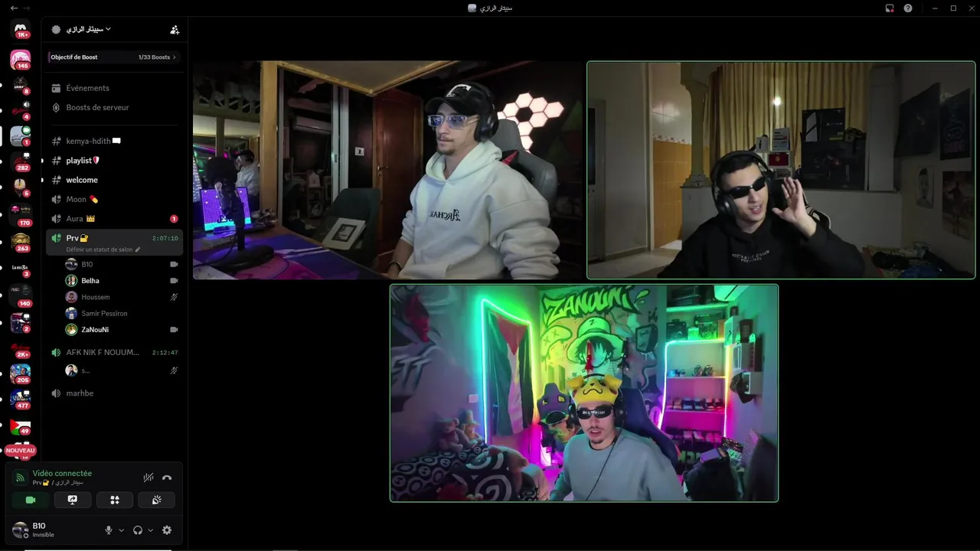The image size is (980, 551).
Task: Toggle the camera button off
Action: pyautogui.click(x=31, y=500)
